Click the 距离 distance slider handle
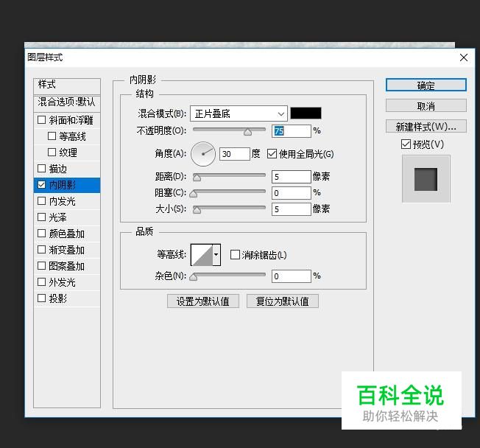This screenshot has width=480, height=448. (x=197, y=178)
